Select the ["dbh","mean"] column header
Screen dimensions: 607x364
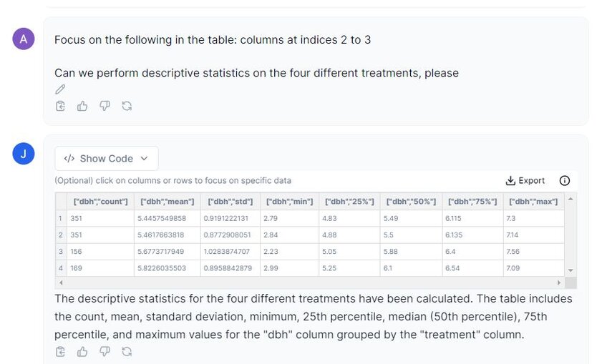(x=167, y=202)
